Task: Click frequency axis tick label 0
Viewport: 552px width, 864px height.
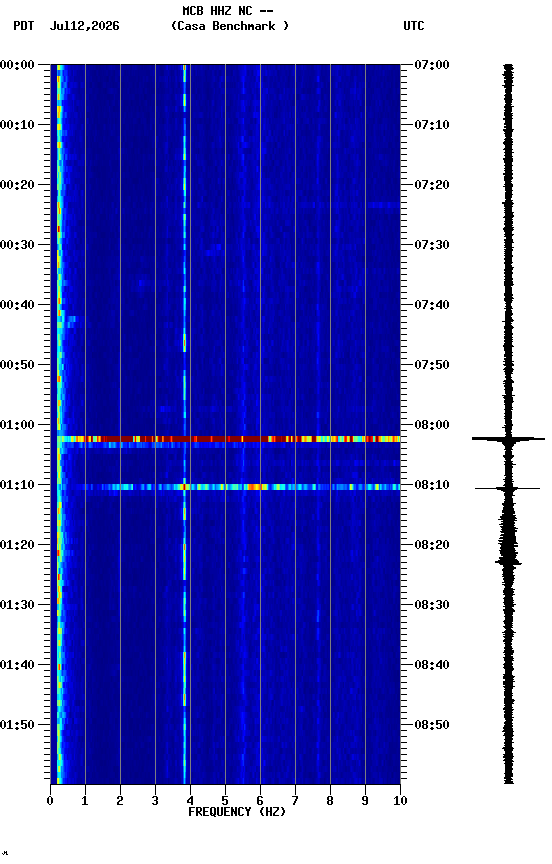Action: [x=50, y=801]
